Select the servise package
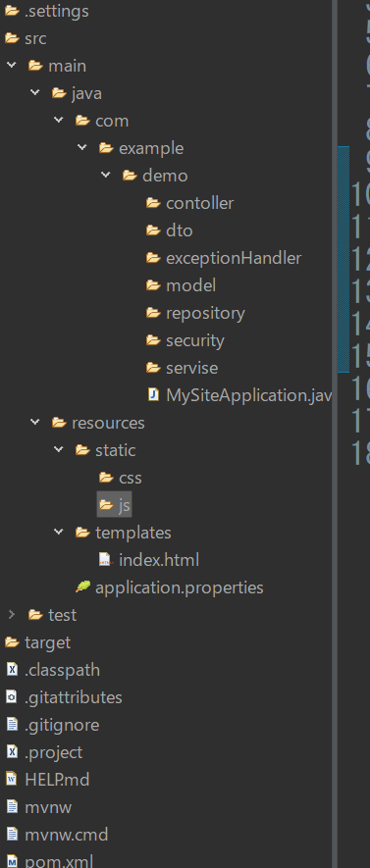 pos(192,368)
